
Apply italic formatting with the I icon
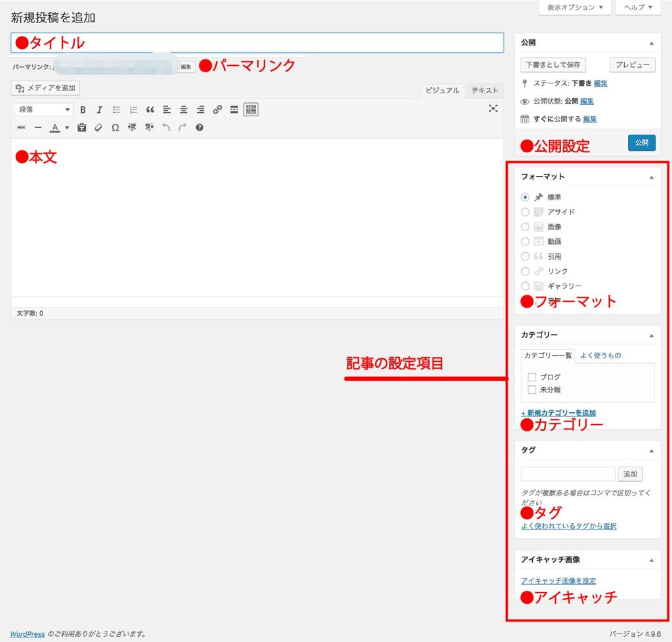[99, 110]
